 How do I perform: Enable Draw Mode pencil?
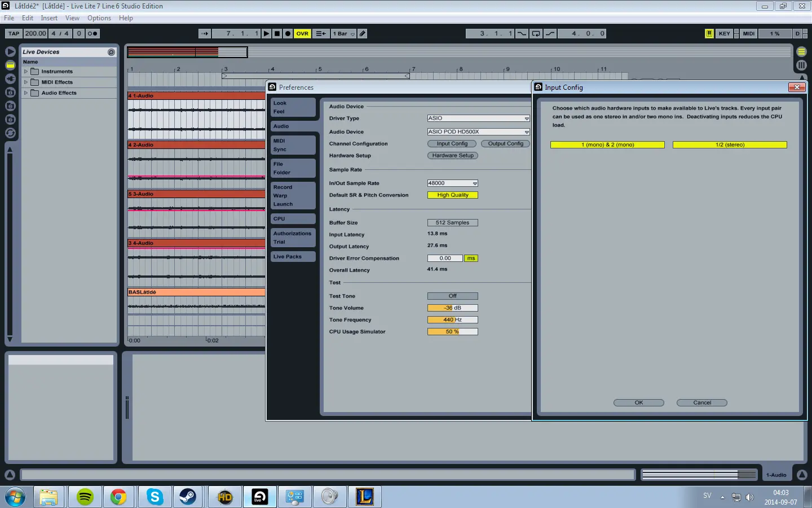[x=363, y=33]
